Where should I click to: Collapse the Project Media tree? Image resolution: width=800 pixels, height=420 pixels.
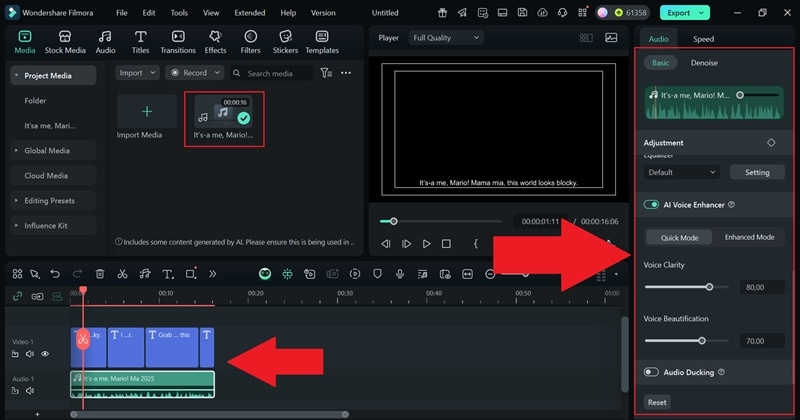click(x=16, y=76)
